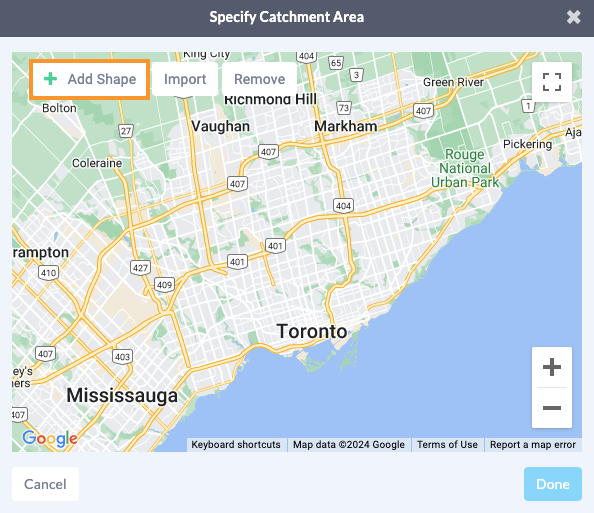Viewport: 594px width, 513px height.
Task: Select the Remove button on the map
Action: point(259,79)
